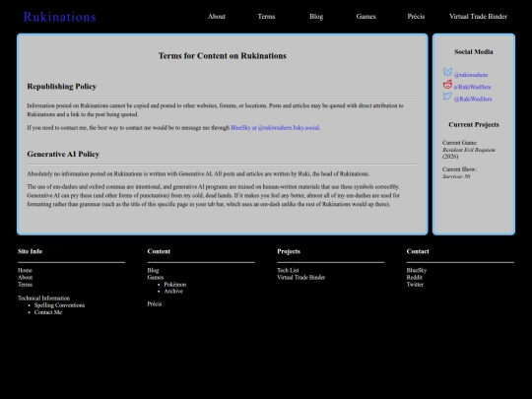This screenshot has height=399, width=532.
Task: Open Virtual Trade Binder footer link
Action: (300, 277)
